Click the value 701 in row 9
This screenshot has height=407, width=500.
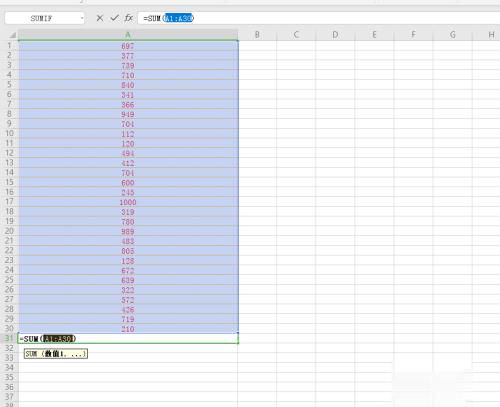(128, 124)
